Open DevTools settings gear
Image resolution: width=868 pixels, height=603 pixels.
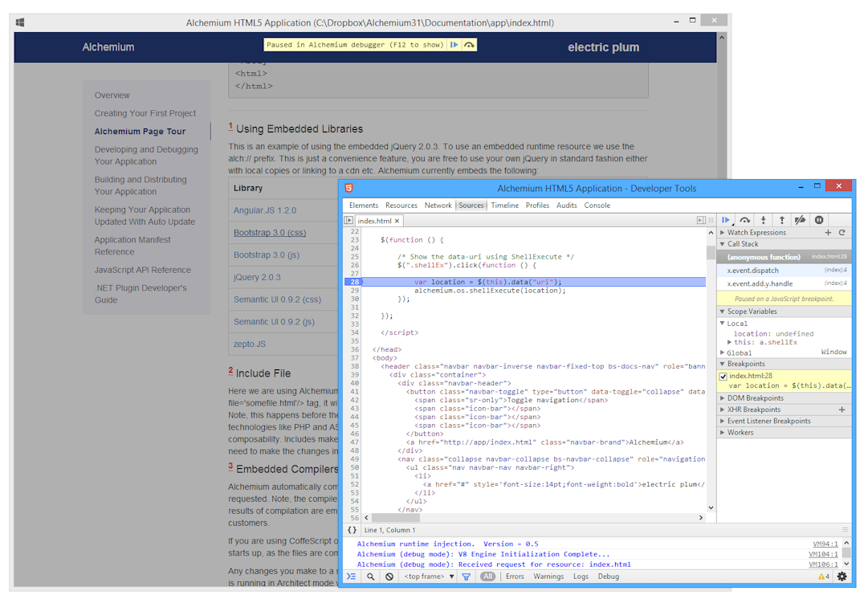pyautogui.click(x=842, y=577)
